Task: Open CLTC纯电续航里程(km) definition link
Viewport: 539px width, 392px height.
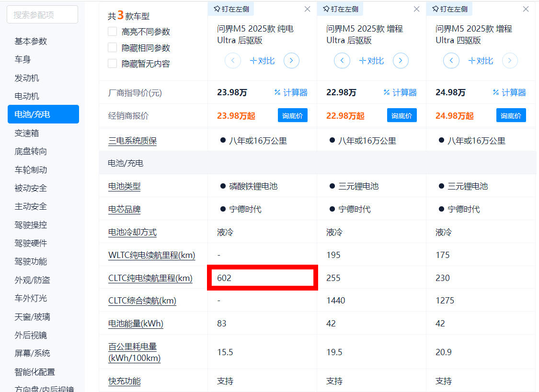Action: click(150, 278)
